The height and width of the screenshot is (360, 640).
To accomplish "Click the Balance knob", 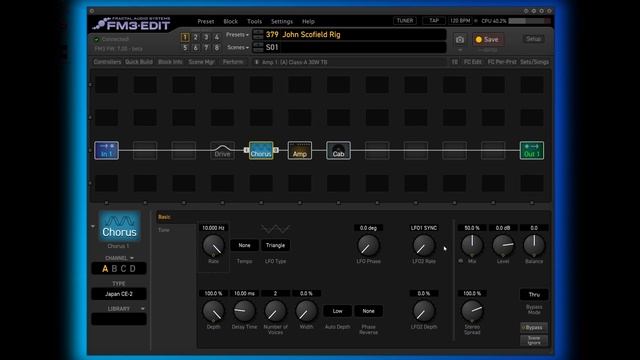I will point(534,245).
